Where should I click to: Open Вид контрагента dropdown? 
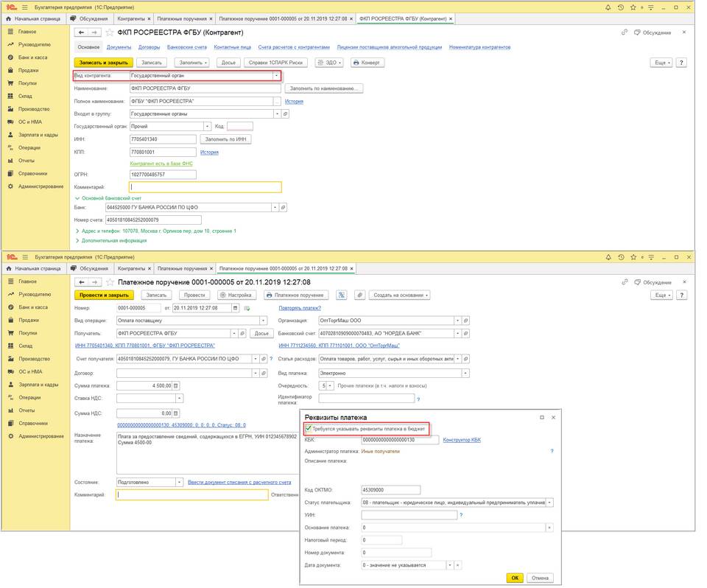point(276,76)
